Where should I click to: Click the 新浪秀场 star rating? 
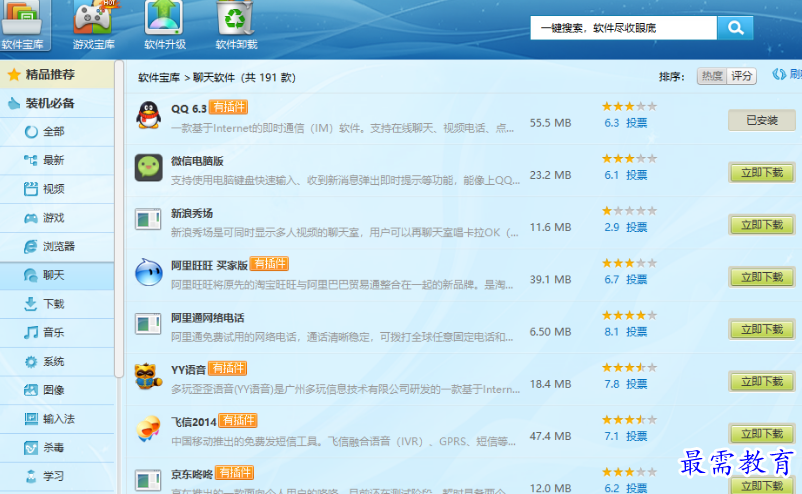coord(630,211)
